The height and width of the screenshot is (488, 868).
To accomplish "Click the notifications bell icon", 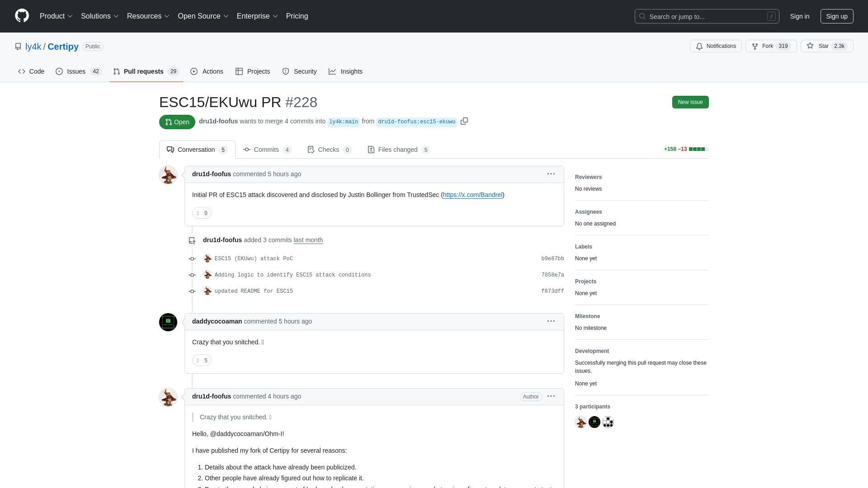I will pos(699,46).
